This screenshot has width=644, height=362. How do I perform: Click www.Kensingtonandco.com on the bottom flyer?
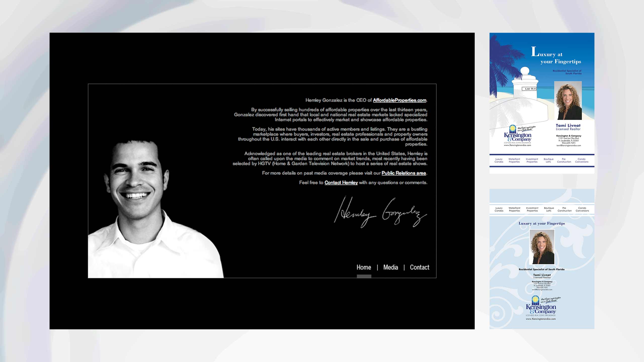[541, 319]
